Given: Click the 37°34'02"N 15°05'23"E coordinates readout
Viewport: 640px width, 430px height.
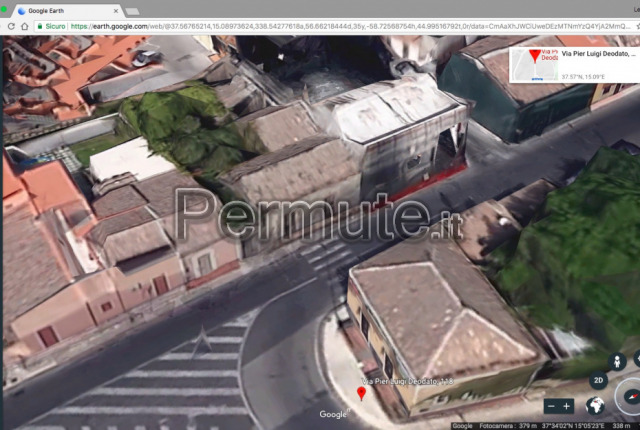Looking at the screenshot, I should (x=573, y=426).
